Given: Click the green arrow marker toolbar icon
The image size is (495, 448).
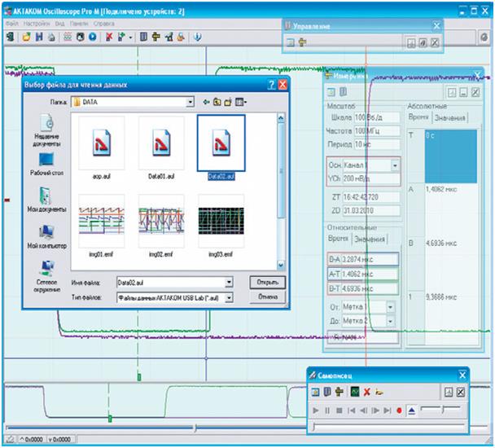Looking at the screenshot, I should point(121,37).
